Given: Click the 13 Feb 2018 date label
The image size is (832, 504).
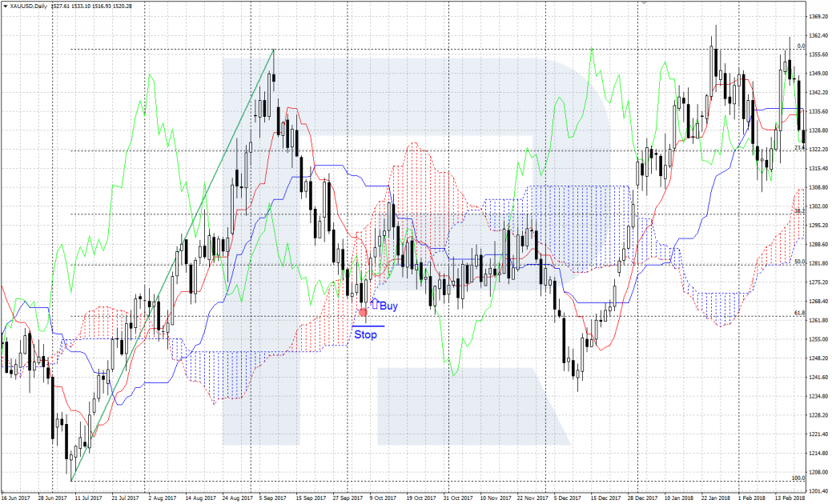Looking at the screenshot, I should pyautogui.click(x=790, y=498).
